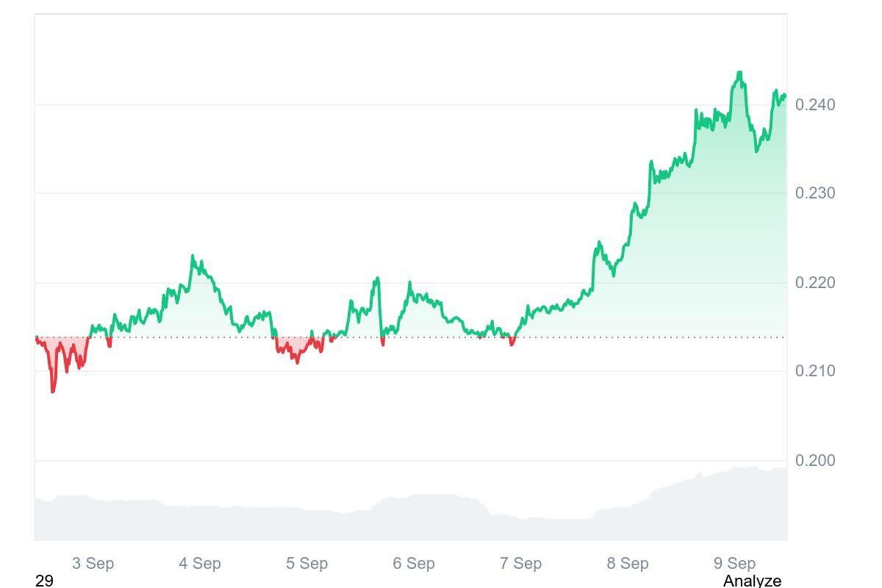Click the red dip segment near 5 Sep
Image resolution: width=882 pixels, height=588 pixels.
coord(297,360)
